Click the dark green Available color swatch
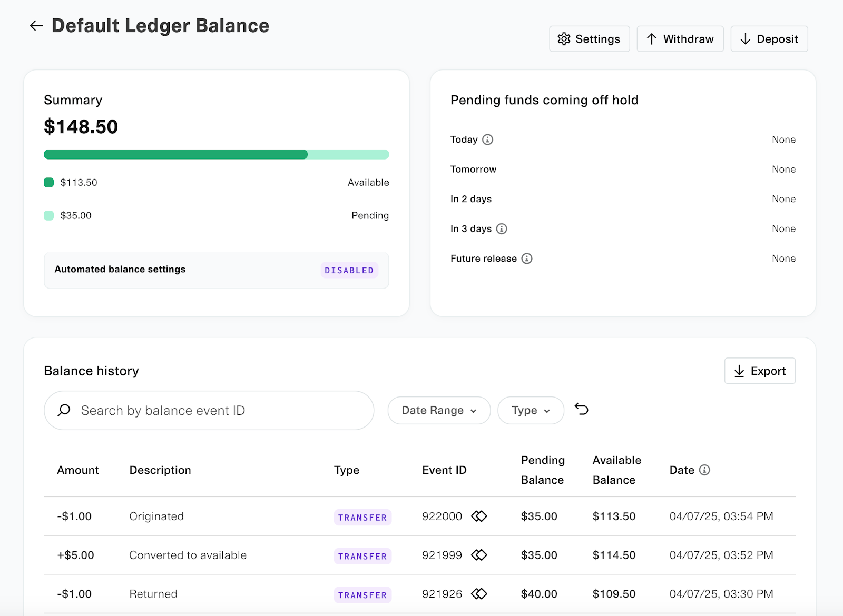The image size is (843, 616). click(x=49, y=183)
